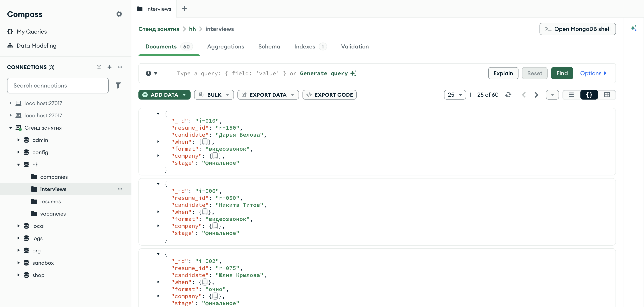
Task: Open interviews collection options menu
Action: click(x=120, y=189)
